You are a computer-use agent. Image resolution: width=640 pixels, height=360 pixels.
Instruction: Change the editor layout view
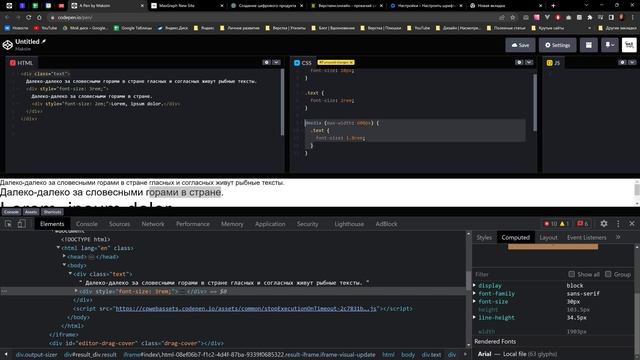[x=589, y=45]
